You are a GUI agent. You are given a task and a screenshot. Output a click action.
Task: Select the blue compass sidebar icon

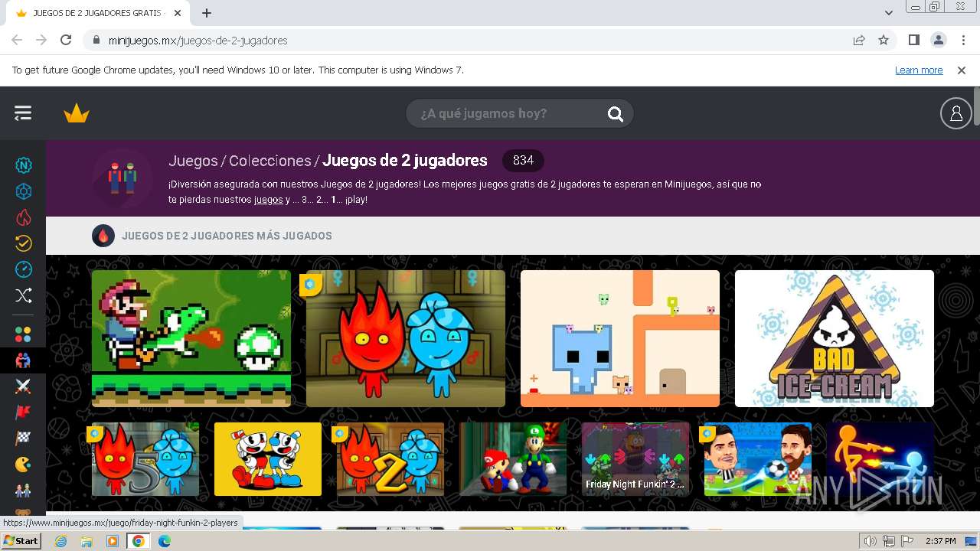[24, 269]
